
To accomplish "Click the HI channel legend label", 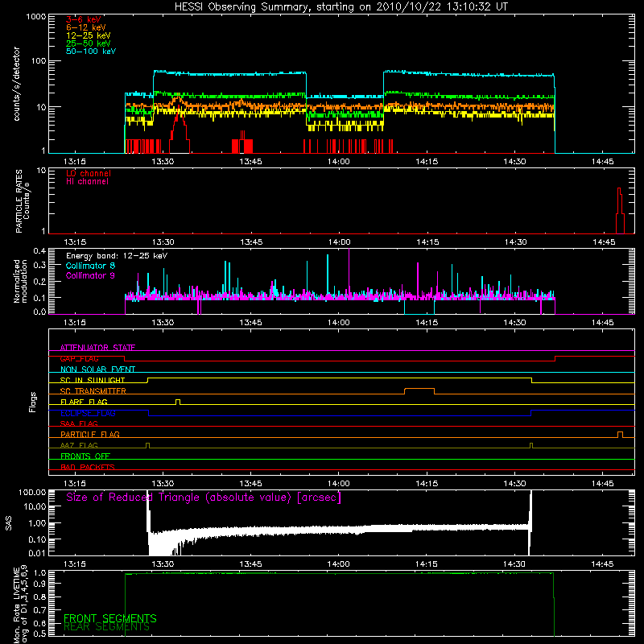I will pyautogui.click(x=87, y=182).
